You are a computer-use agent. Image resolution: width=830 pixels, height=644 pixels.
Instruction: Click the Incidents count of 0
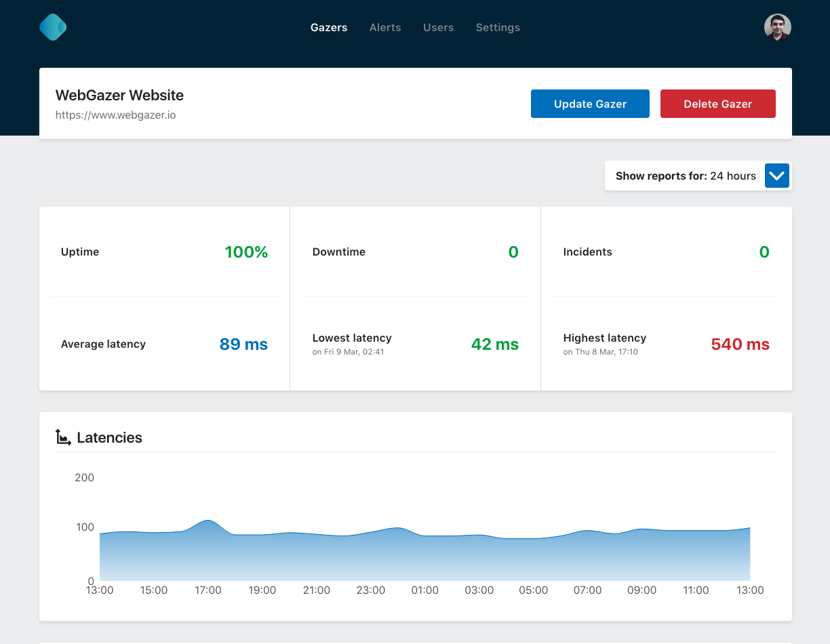[764, 252]
